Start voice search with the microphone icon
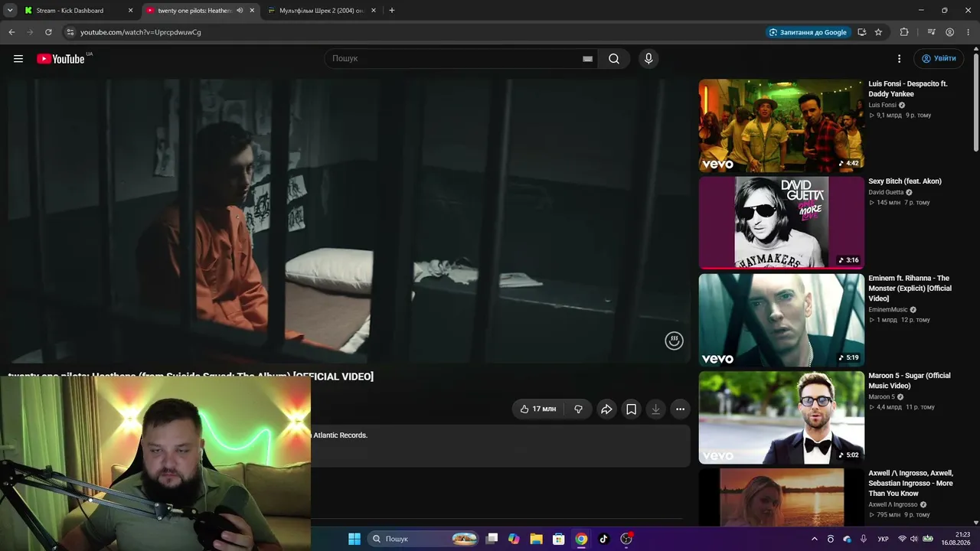The width and height of the screenshot is (980, 551). pos(648,59)
